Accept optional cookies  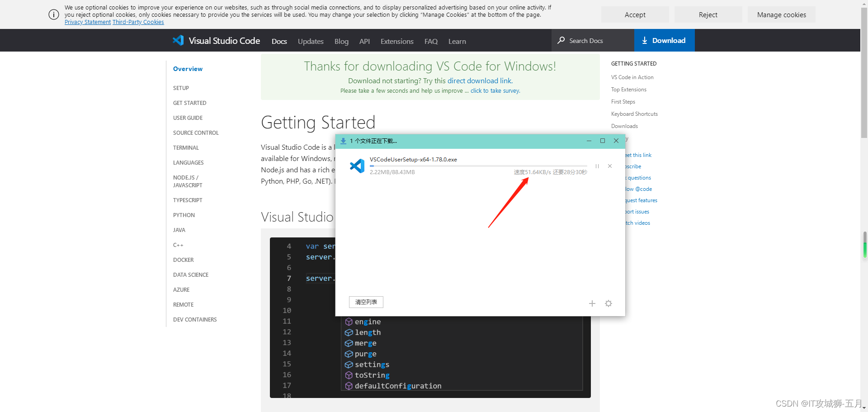635,14
